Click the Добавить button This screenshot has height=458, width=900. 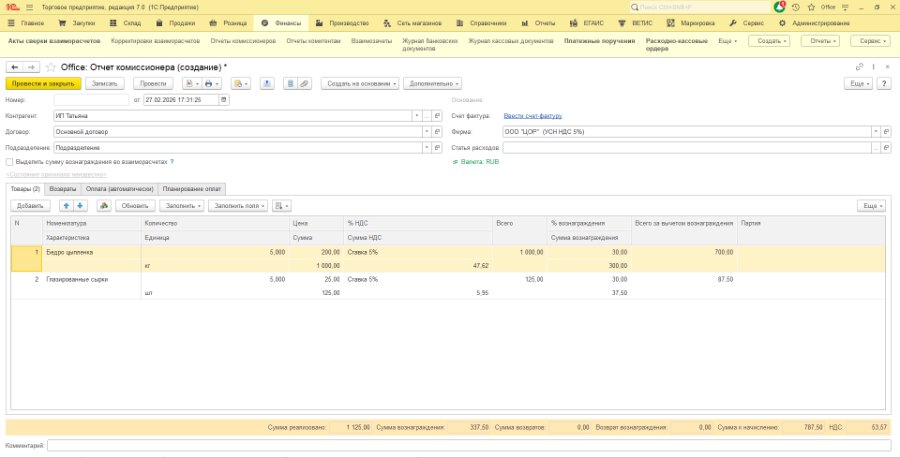point(30,205)
